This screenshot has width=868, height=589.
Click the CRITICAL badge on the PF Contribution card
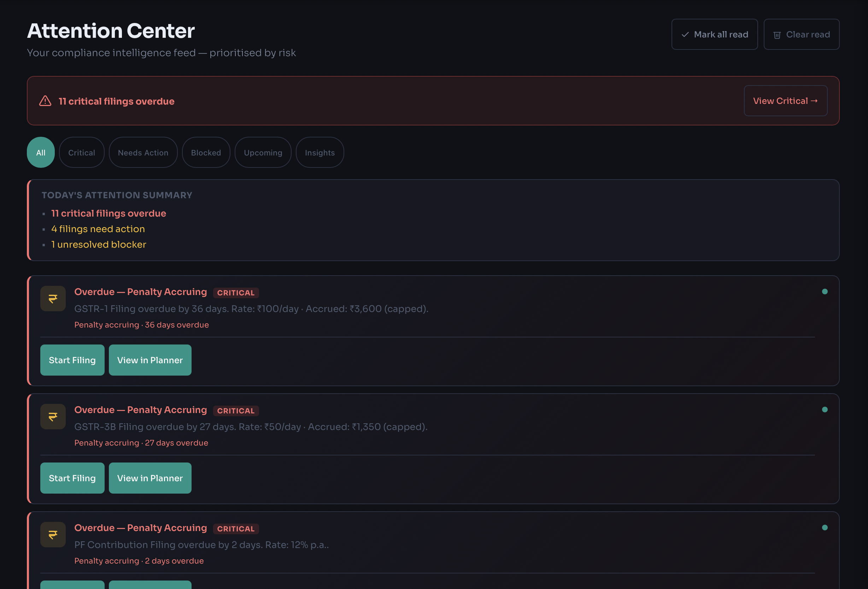(236, 529)
